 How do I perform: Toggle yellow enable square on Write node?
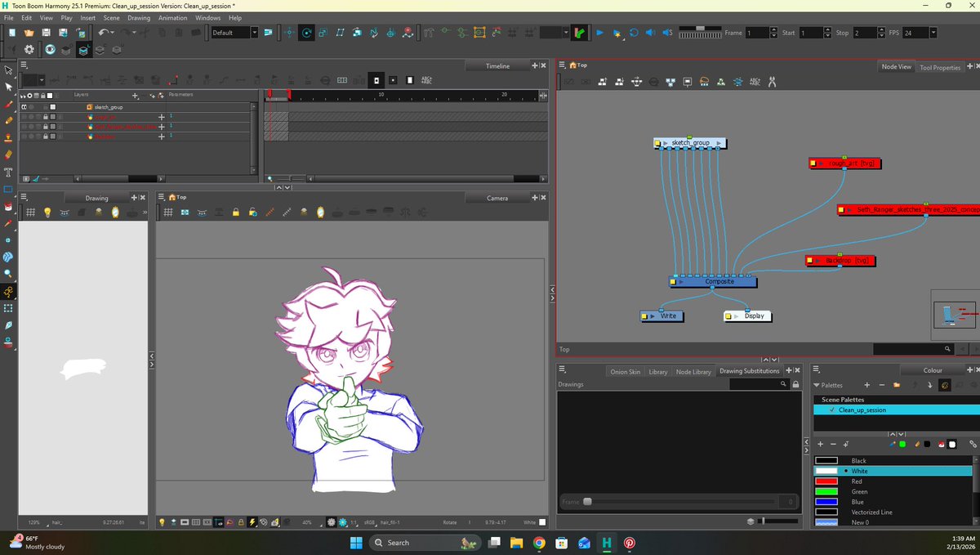click(x=644, y=316)
